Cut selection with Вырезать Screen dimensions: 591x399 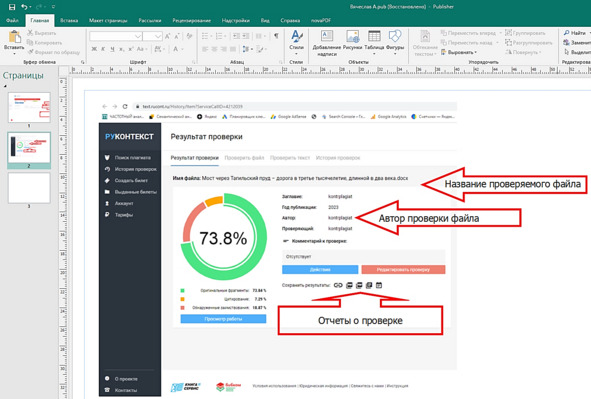coord(41,33)
